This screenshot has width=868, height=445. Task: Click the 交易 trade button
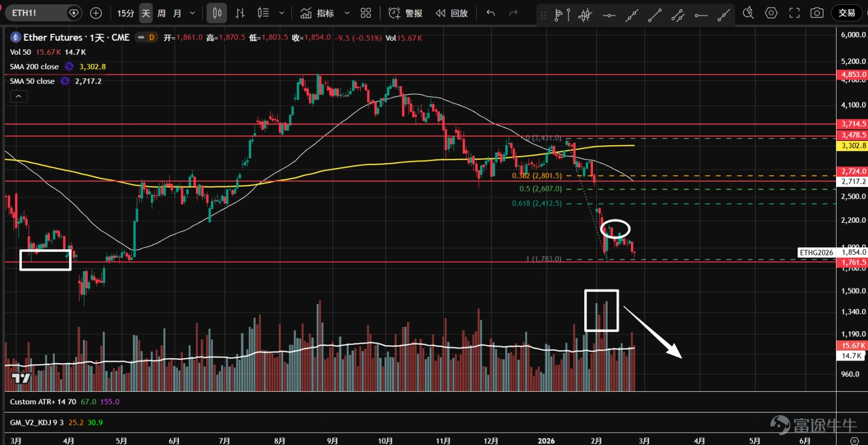(847, 13)
